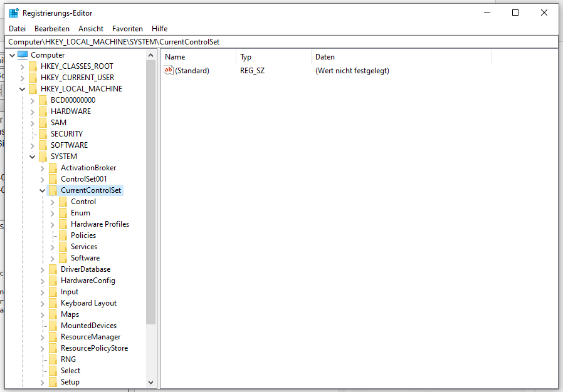Expand the ActivationBroker chevron
Image resolution: width=563 pixels, height=392 pixels.
point(43,168)
